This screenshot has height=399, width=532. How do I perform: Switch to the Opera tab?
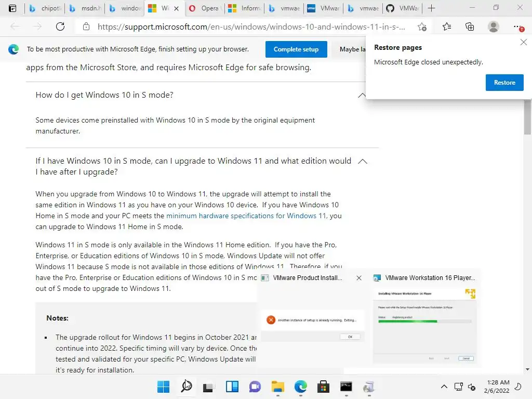pos(204,8)
